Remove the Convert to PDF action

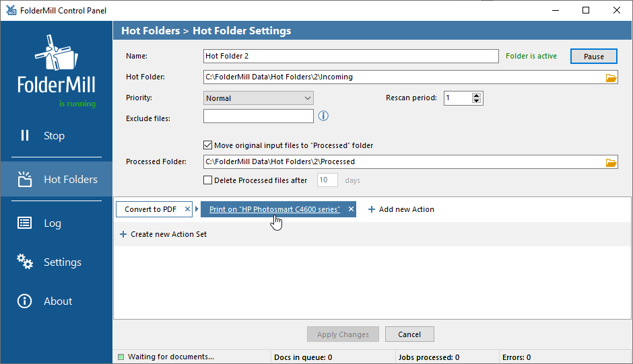click(x=187, y=209)
